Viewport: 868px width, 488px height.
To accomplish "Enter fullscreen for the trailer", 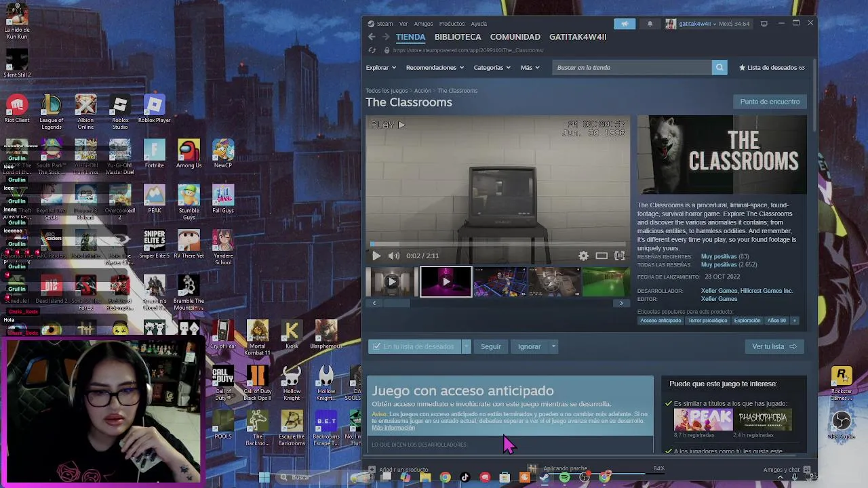I will (619, 256).
